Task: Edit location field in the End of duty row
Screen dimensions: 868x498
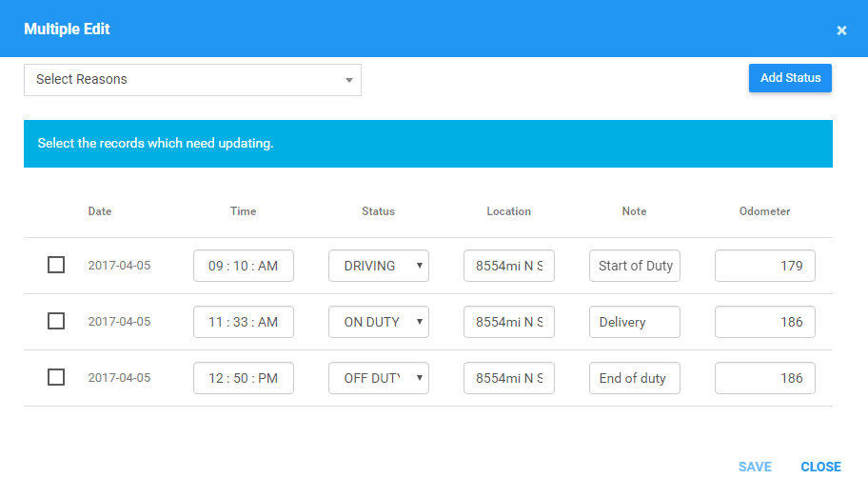Action: pyautogui.click(x=509, y=378)
